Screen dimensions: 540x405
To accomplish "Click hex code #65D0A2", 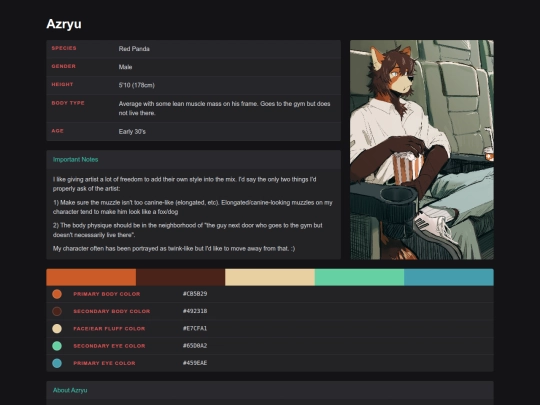I will tap(195, 345).
